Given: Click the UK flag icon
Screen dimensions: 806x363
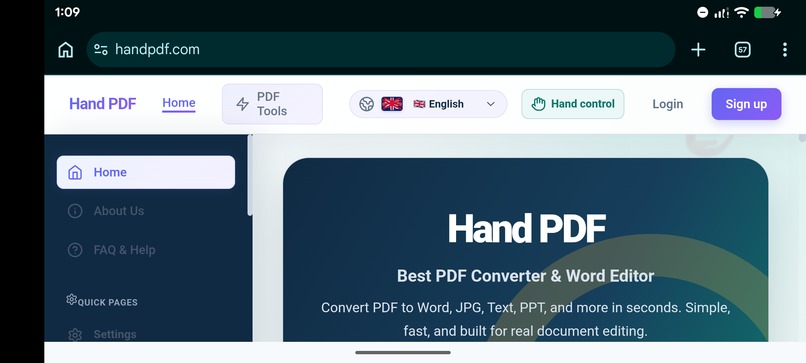Looking at the screenshot, I should tap(392, 104).
